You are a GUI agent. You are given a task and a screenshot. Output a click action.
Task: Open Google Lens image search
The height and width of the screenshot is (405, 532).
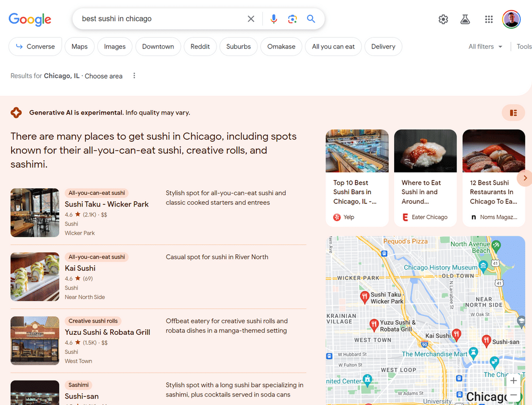(292, 19)
